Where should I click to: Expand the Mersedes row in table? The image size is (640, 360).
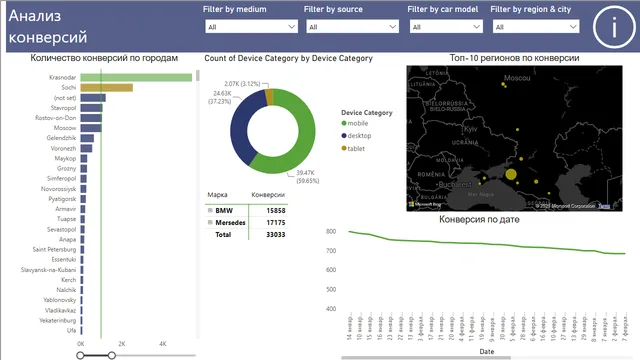[210, 222]
